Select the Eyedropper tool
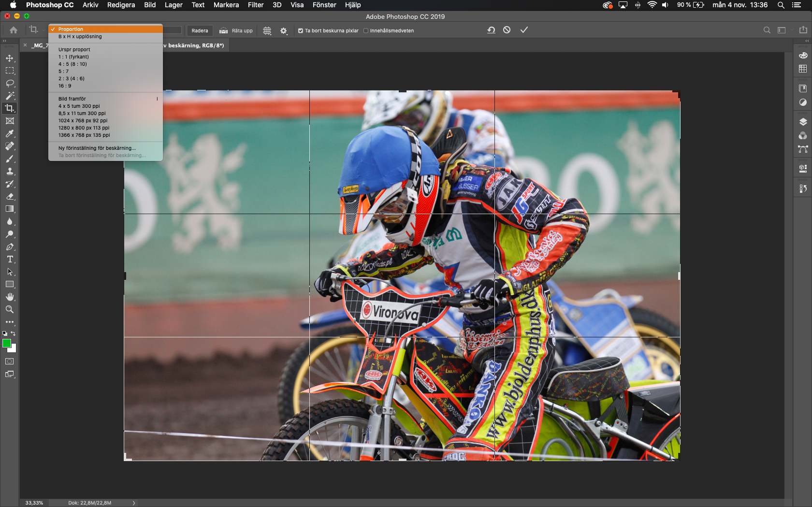812x507 pixels. click(10, 133)
